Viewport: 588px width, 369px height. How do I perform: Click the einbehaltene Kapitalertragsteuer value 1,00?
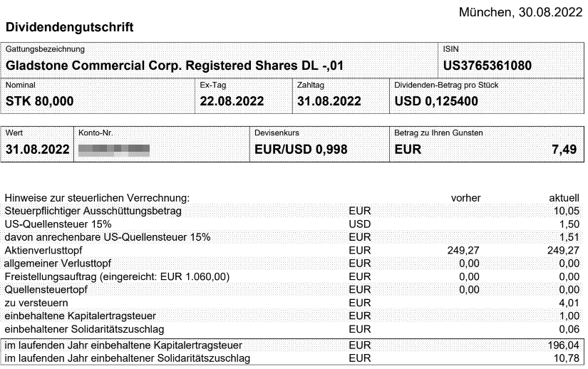tap(569, 316)
